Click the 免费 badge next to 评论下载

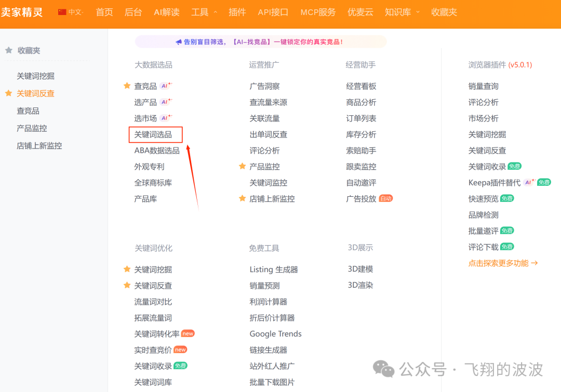[x=506, y=246]
